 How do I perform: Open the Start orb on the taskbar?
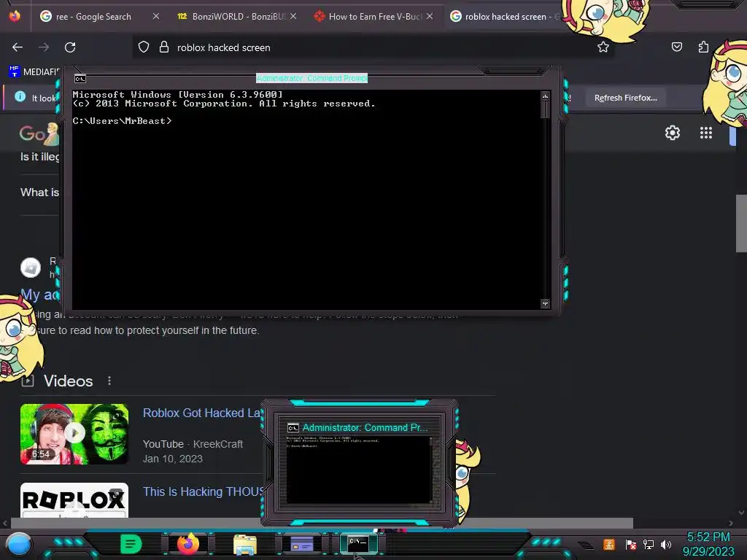[18, 544]
